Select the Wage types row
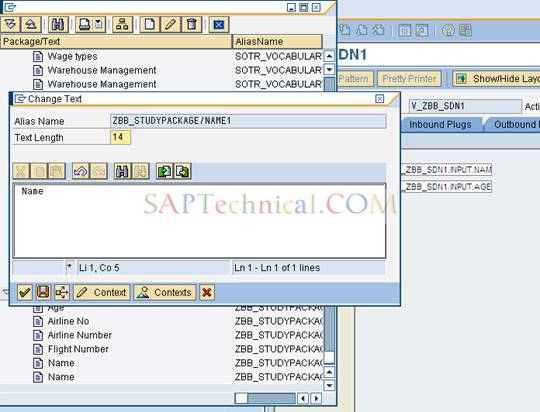The image size is (540, 412). [x=72, y=56]
